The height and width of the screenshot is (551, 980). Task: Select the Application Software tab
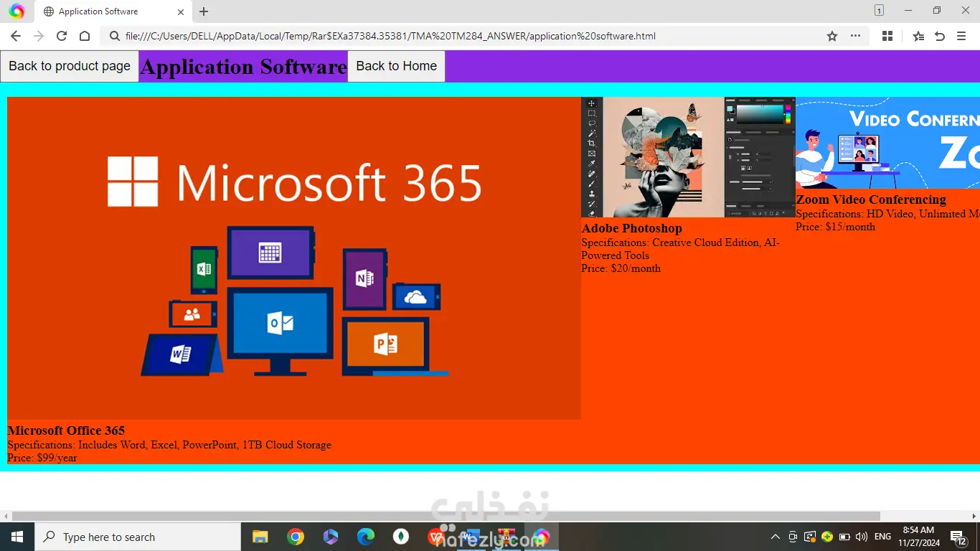[x=112, y=11]
